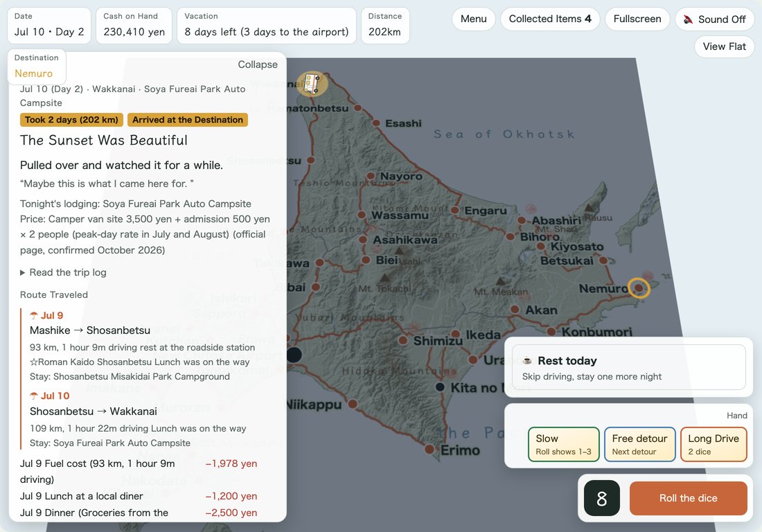Image resolution: width=762 pixels, height=532 pixels.
Task: Click the Esashi town dot on the map
Action: click(x=376, y=123)
